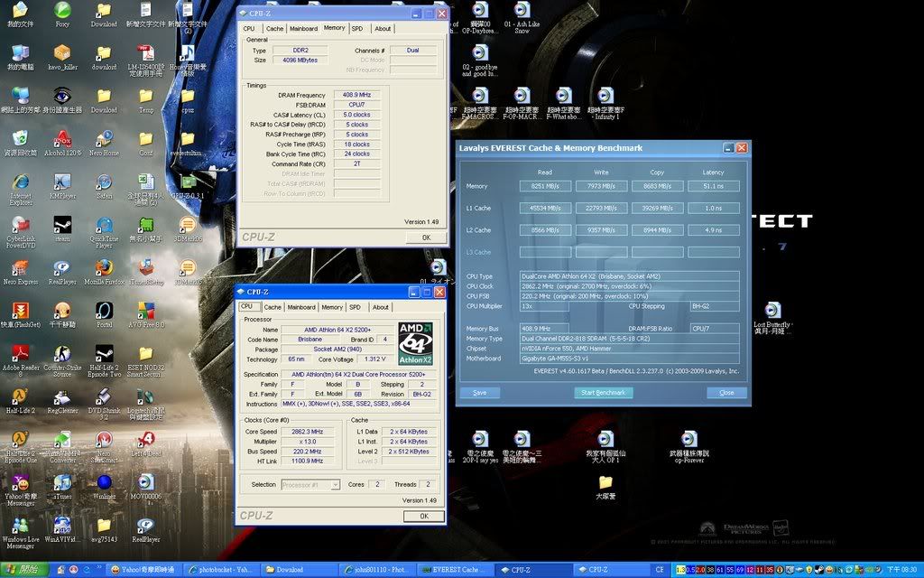Select SPD tab in lower CPU-Z window
The image size is (924, 578).
click(355, 307)
